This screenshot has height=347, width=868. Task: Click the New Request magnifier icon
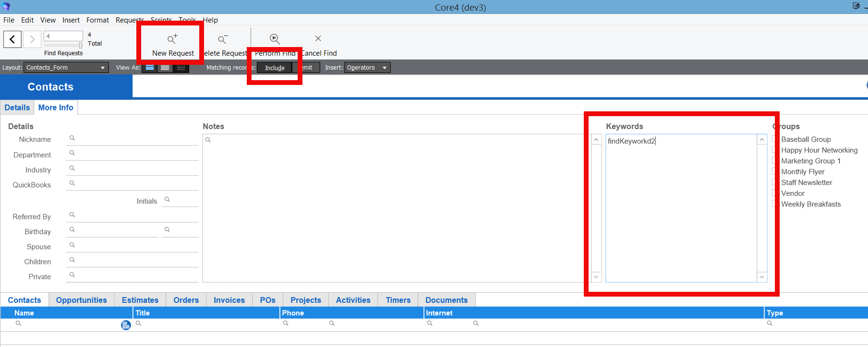click(172, 39)
